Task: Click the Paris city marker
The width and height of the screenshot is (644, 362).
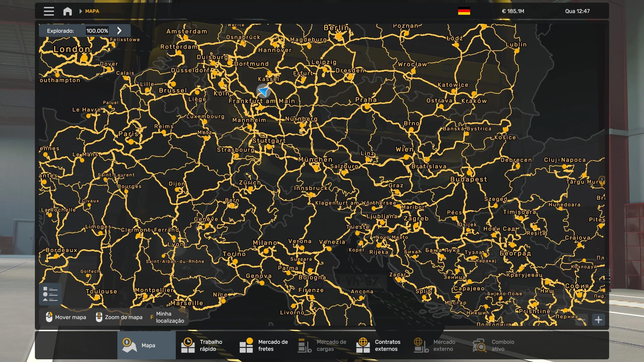Action: point(131,141)
